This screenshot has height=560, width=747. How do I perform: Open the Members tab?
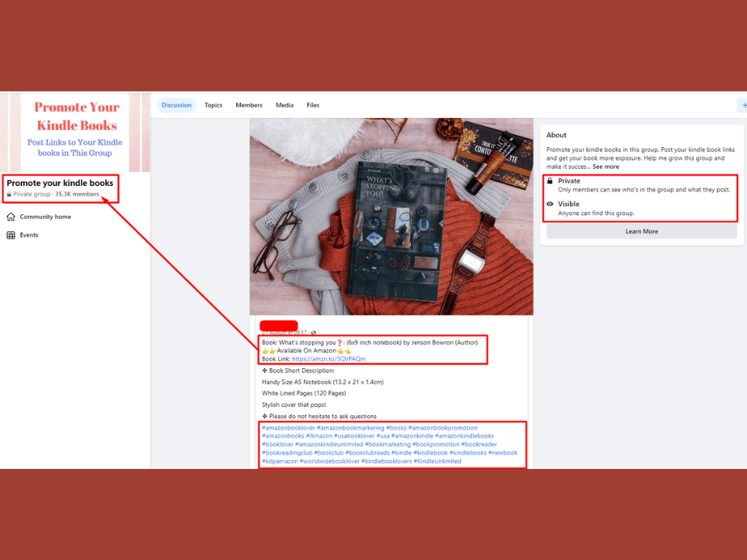click(249, 105)
